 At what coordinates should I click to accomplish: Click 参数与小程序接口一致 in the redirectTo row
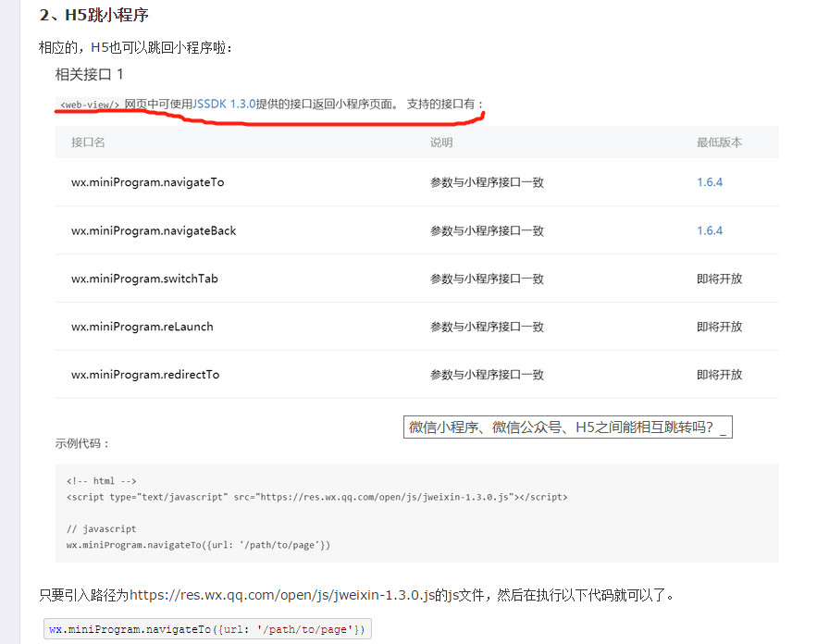(x=488, y=374)
